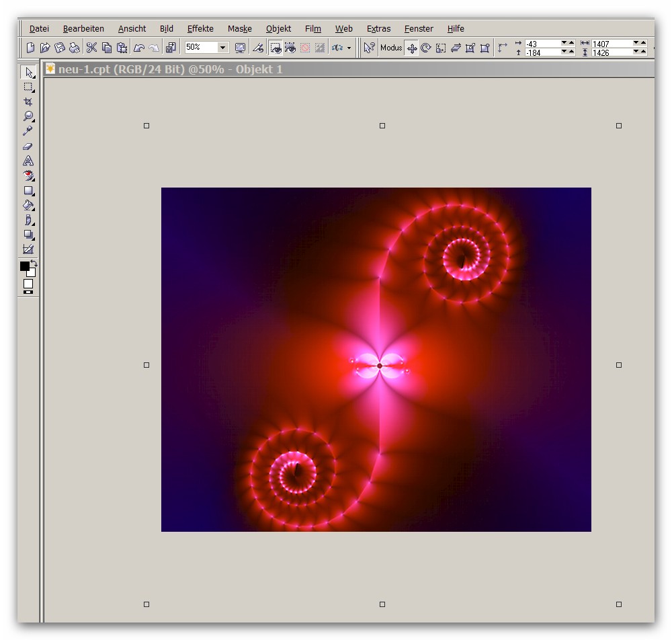Toggle the mask overlay red circle button
The width and height of the screenshot is (672, 640).
tap(305, 48)
